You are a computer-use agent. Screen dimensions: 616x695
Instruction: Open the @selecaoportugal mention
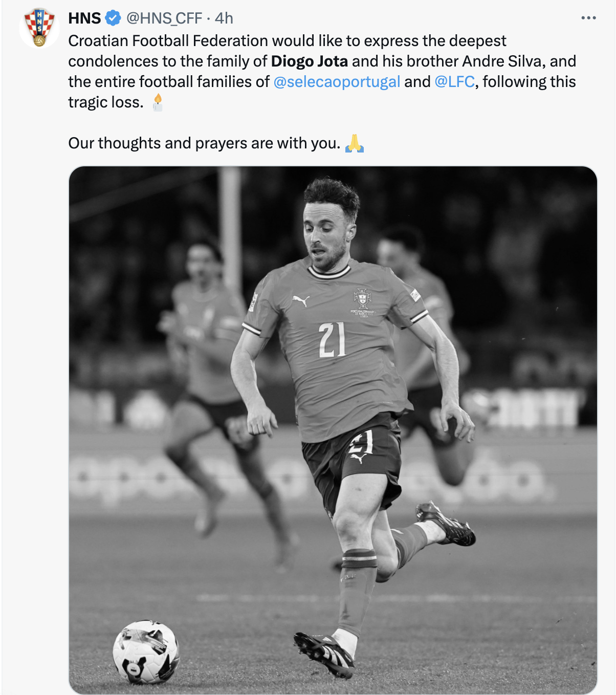(337, 82)
